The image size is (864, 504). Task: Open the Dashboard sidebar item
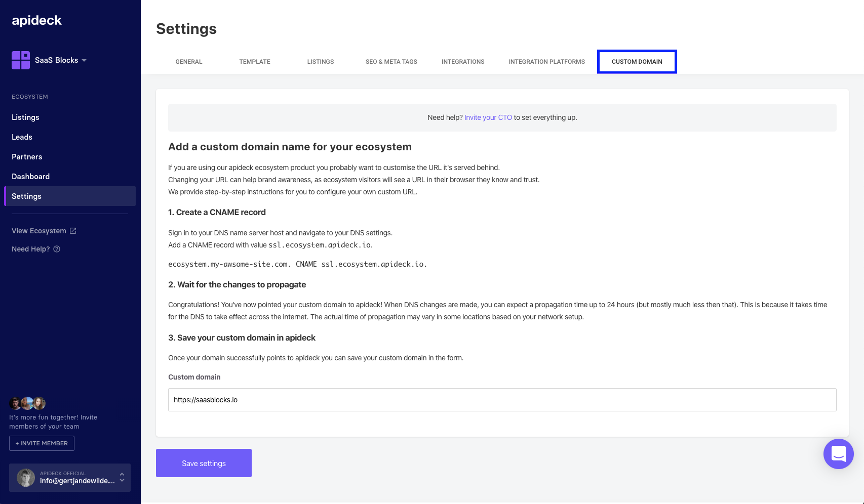30,176
